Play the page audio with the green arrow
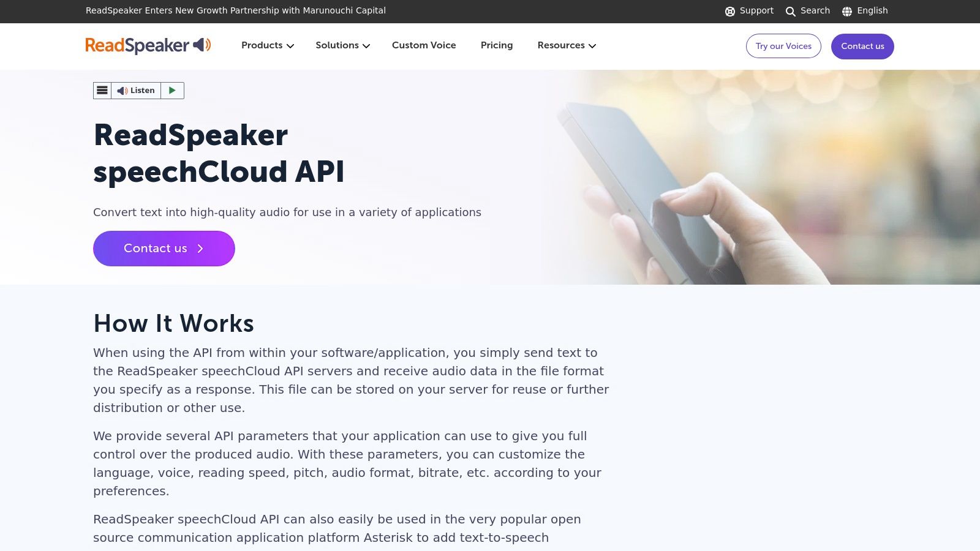The width and height of the screenshot is (980, 551). [x=172, y=91]
